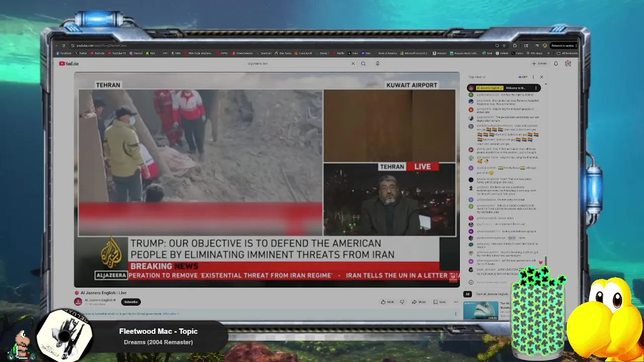Click the browser address bar URL
This screenshot has height=362, width=644.
tap(102, 45)
